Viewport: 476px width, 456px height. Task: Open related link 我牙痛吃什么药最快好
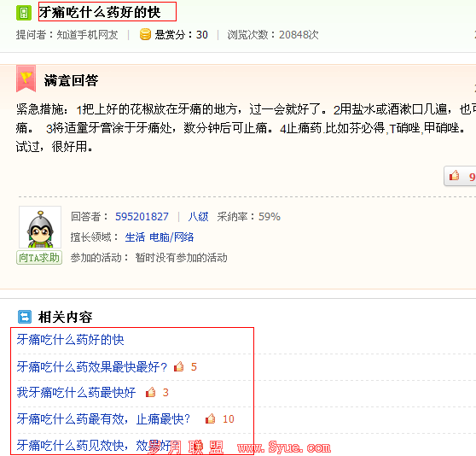(x=76, y=393)
